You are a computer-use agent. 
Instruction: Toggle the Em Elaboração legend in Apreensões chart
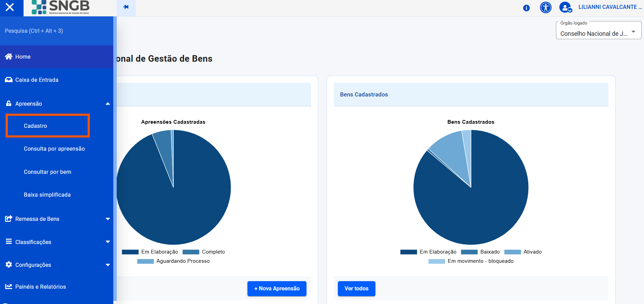click(150, 252)
